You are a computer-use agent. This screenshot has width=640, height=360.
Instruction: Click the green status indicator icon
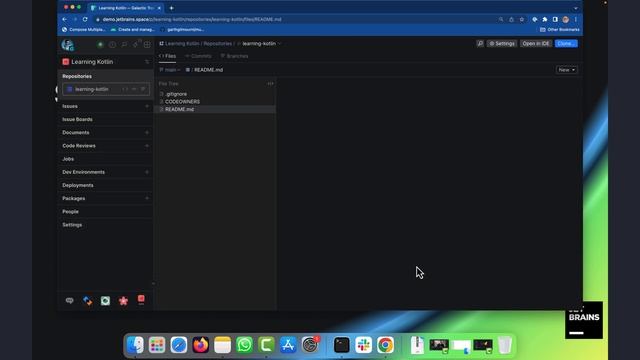point(100,44)
